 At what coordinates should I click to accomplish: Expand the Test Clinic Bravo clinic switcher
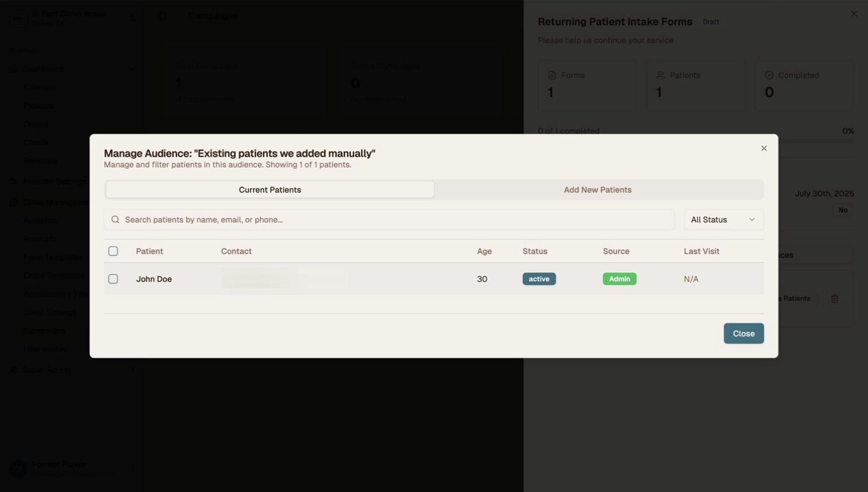133,18
